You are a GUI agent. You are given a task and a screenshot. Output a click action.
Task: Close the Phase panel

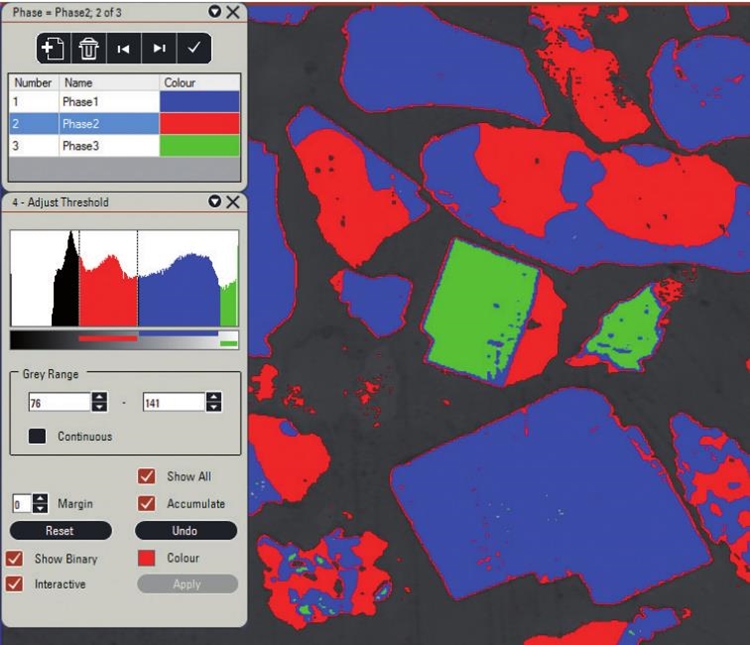pyautogui.click(x=233, y=12)
